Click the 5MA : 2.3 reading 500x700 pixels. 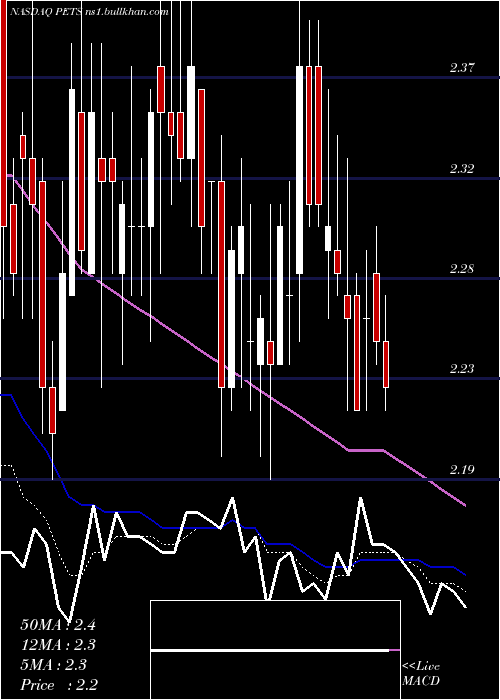point(54,665)
